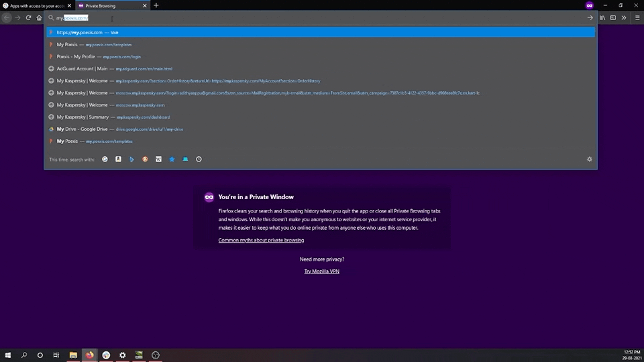Open the Slack icon on the taskbar

pyautogui.click(x=106, y=355)
